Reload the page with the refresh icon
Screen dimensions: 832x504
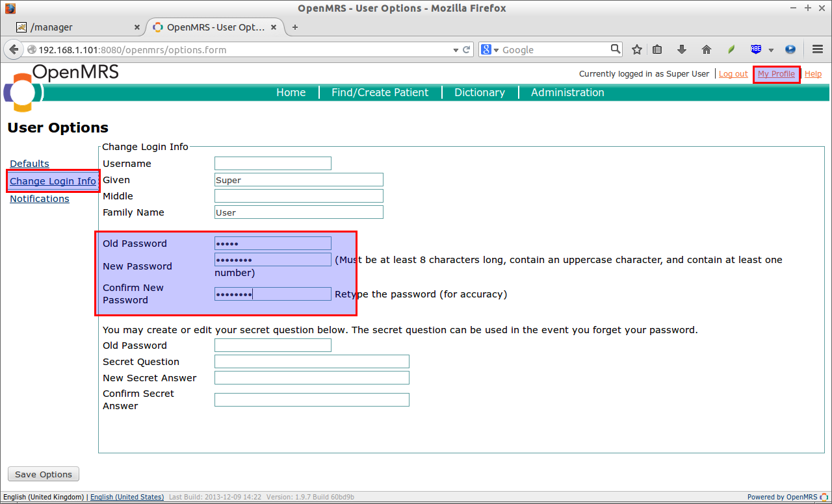(466, 49)
